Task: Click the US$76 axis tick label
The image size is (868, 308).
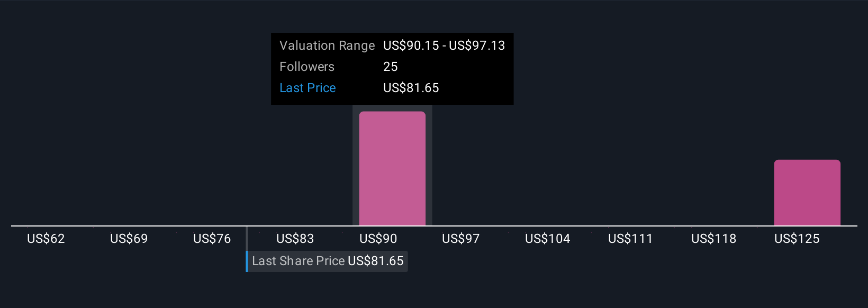Action: 212,239
